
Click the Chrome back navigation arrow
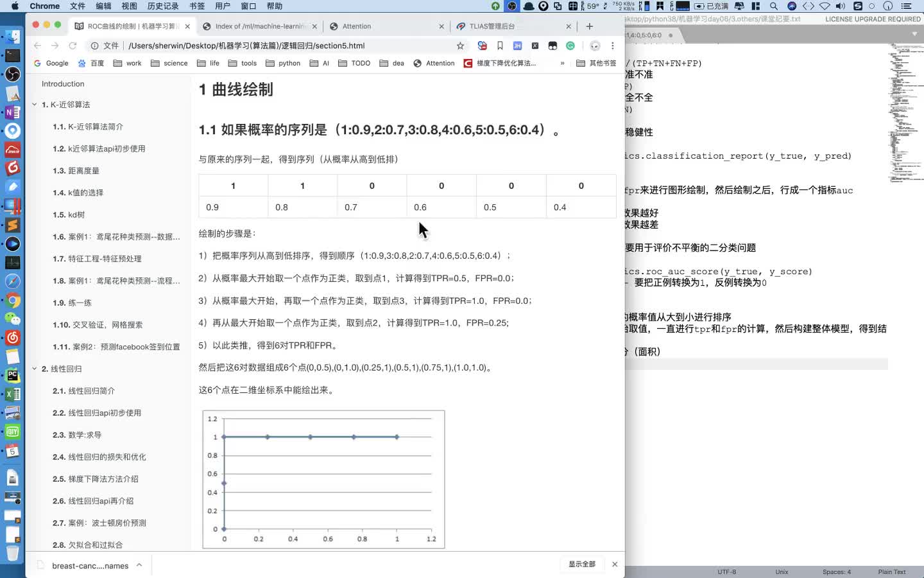(x=37, y=46)
